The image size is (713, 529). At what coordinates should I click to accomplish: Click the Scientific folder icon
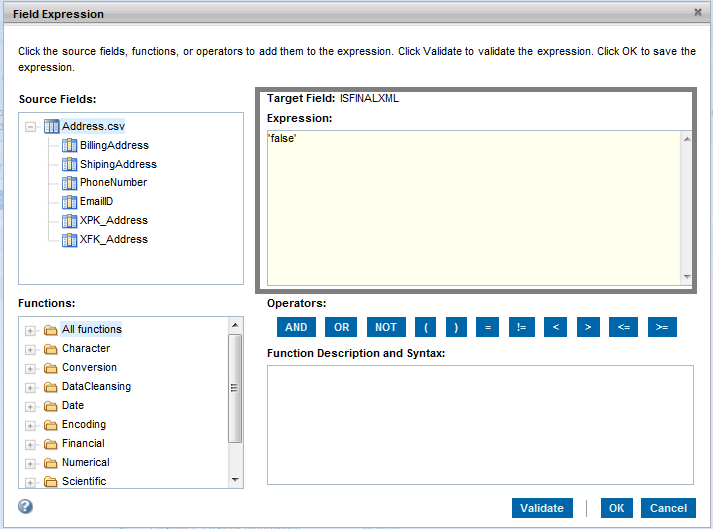50,482
